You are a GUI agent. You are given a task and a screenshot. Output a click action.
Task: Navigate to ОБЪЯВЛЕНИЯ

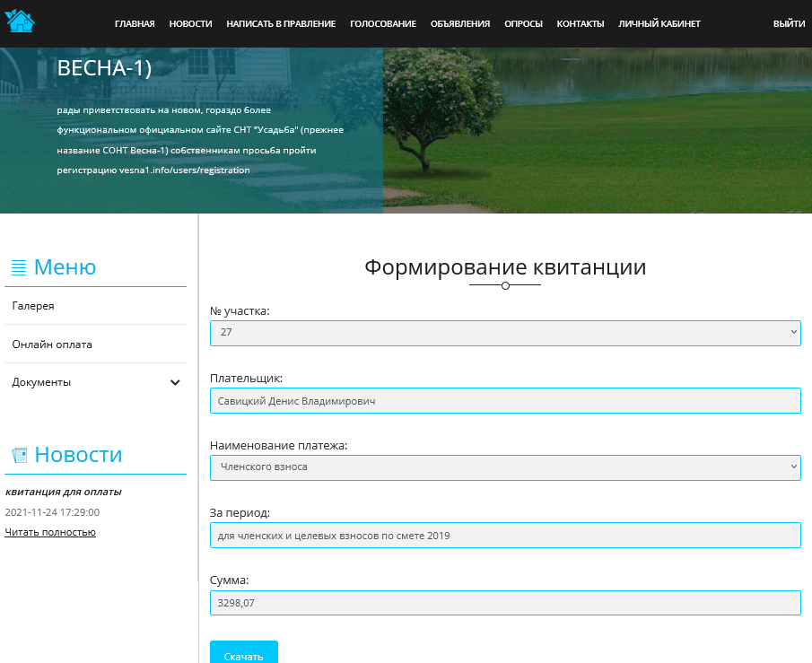pos(460,24)
